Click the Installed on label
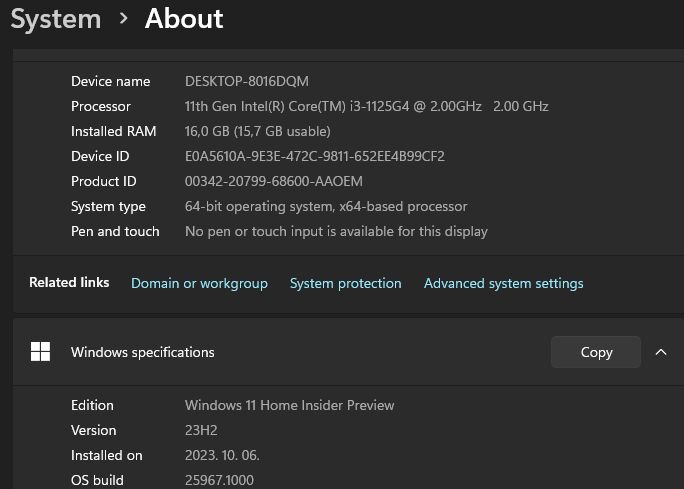Viewport: 684px width, 489px height. coord(106,455)
